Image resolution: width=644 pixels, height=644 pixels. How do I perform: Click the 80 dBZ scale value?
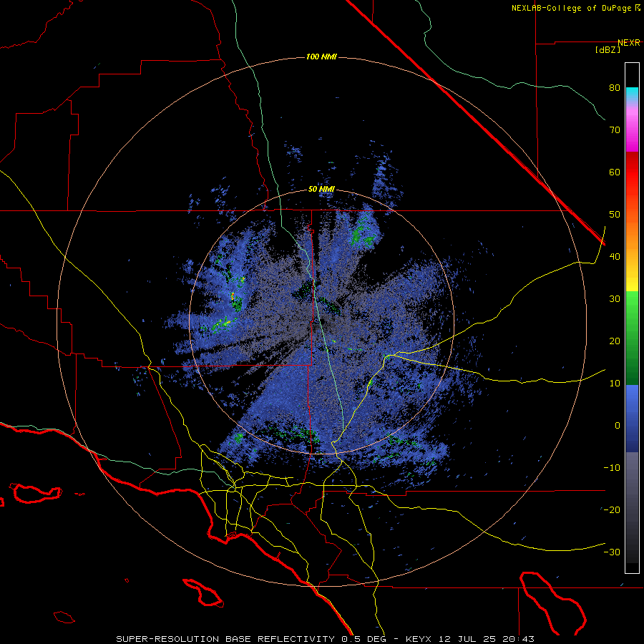pyautogui.click(x=615, y=88)
